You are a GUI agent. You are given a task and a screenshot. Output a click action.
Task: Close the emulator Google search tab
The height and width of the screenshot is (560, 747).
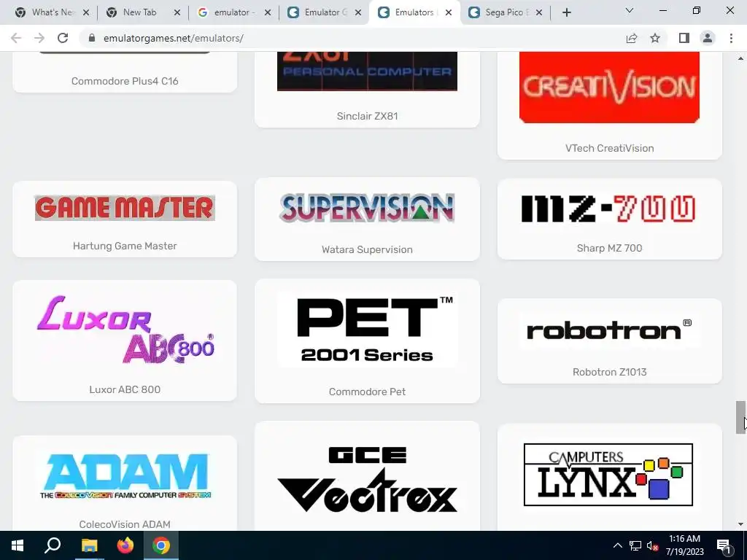click(x=268, y=12)
